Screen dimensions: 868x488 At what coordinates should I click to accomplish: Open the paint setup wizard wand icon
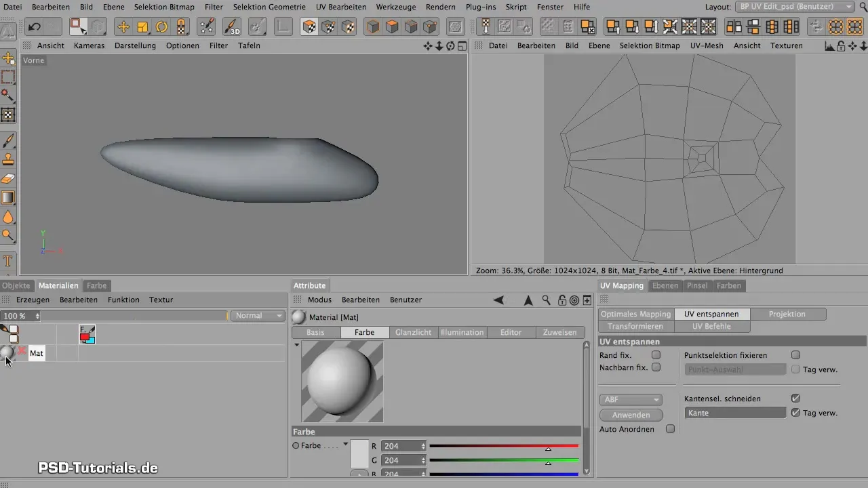tap(206, 27)
